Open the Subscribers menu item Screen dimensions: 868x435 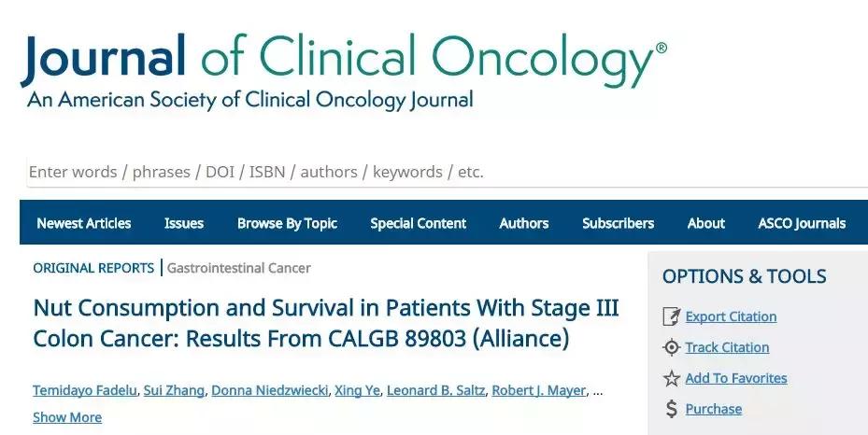[618, 223]
